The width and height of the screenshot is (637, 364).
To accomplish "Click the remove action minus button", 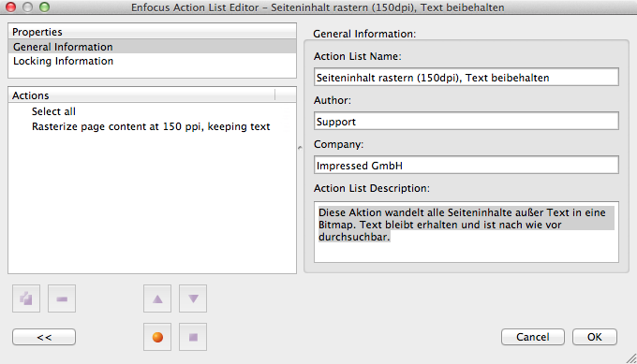I will (x=62, y=298).
